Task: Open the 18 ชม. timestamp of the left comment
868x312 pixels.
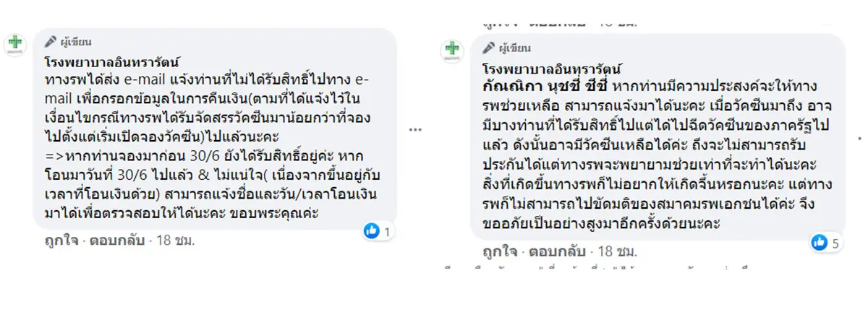Action: 176,239
